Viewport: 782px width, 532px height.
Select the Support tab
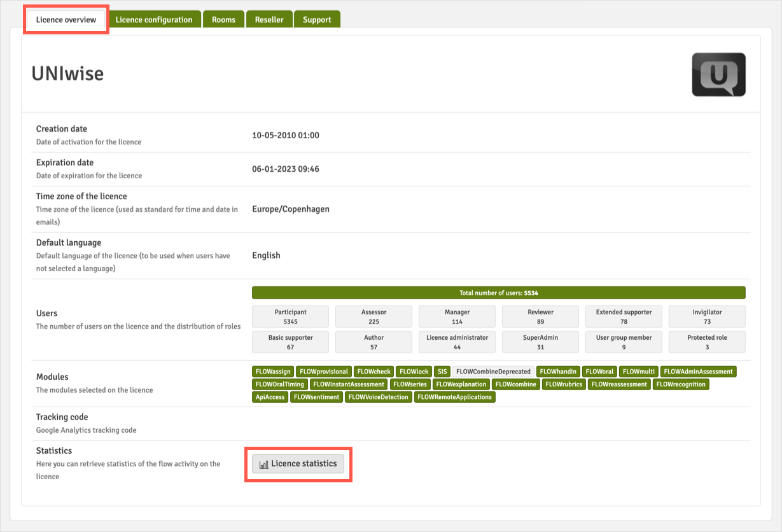coord(317,20)
